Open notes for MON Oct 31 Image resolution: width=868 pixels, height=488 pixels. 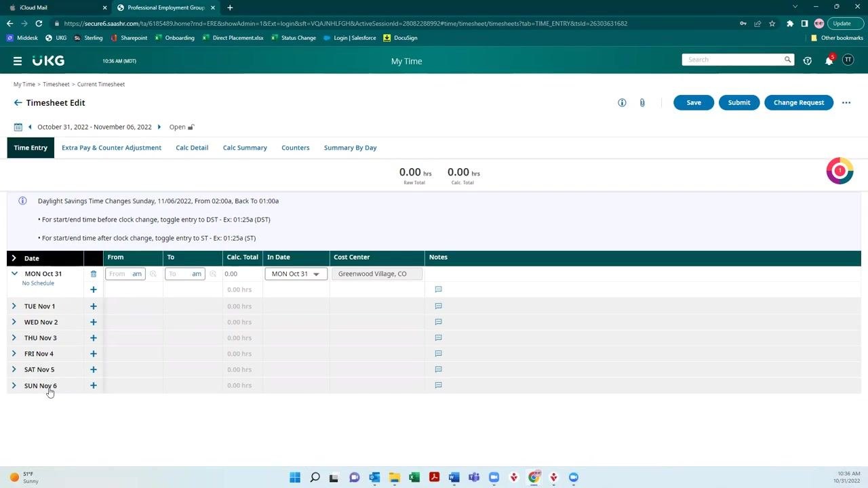438,289
